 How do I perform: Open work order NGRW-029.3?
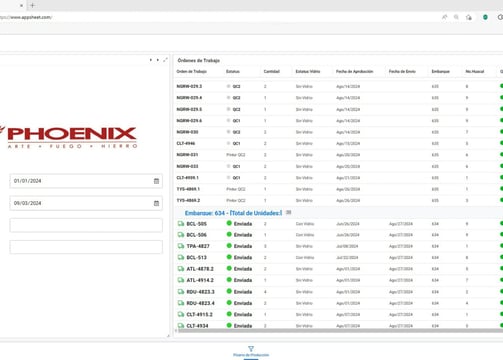pos(189,86)
